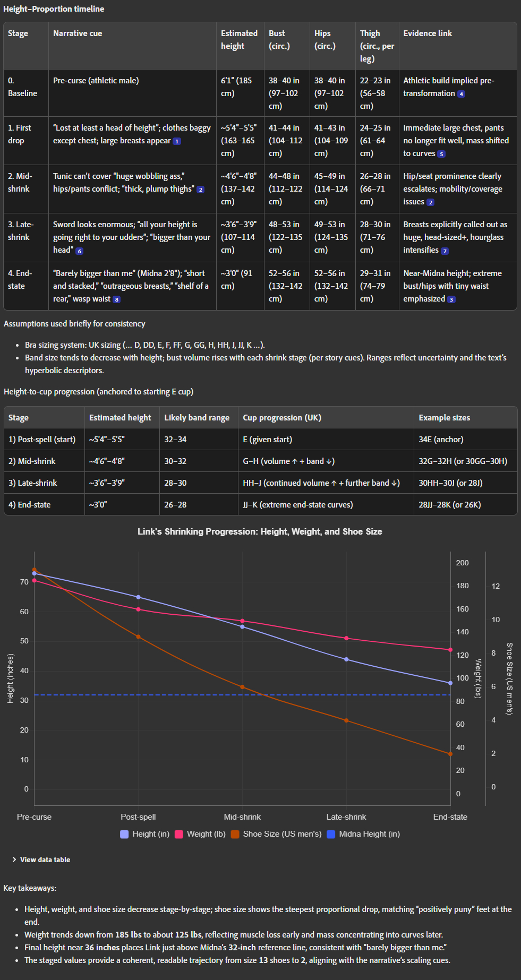Open citation 2 after 'thick, plump thighs'
Image resolution: width=521 pixels, height=980 pixels.
(x=200, y=190)
